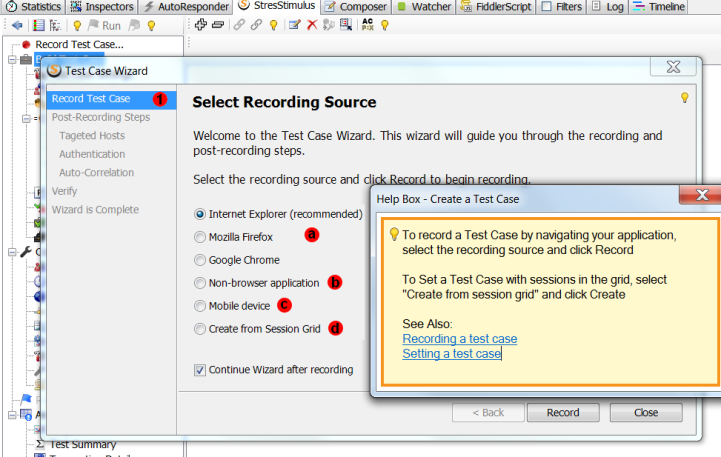Open the AutoResponder tab

pyautogui.click(x=186, y=6)
